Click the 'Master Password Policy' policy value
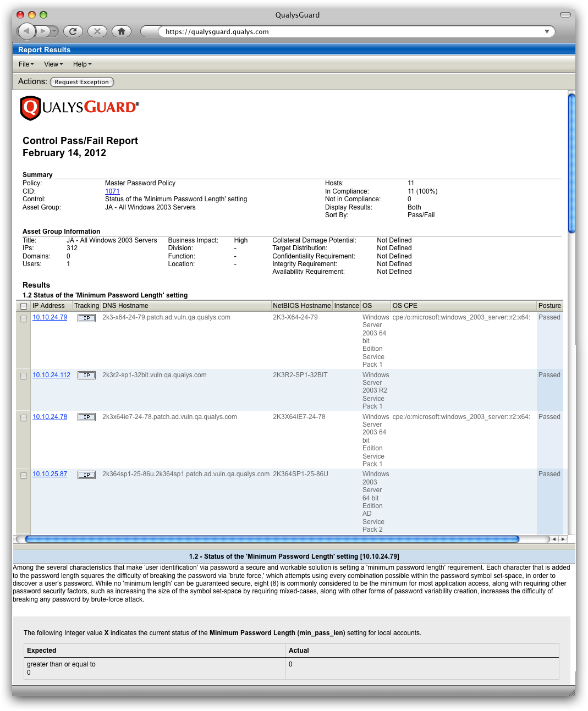Viewport: 588px width, 711px height. pyautogui.click(x=140, y=183)
